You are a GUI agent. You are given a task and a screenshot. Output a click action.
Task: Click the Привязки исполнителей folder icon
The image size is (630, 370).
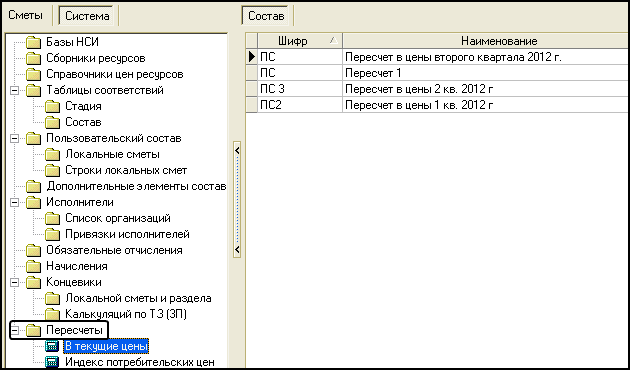coord(52,235)
